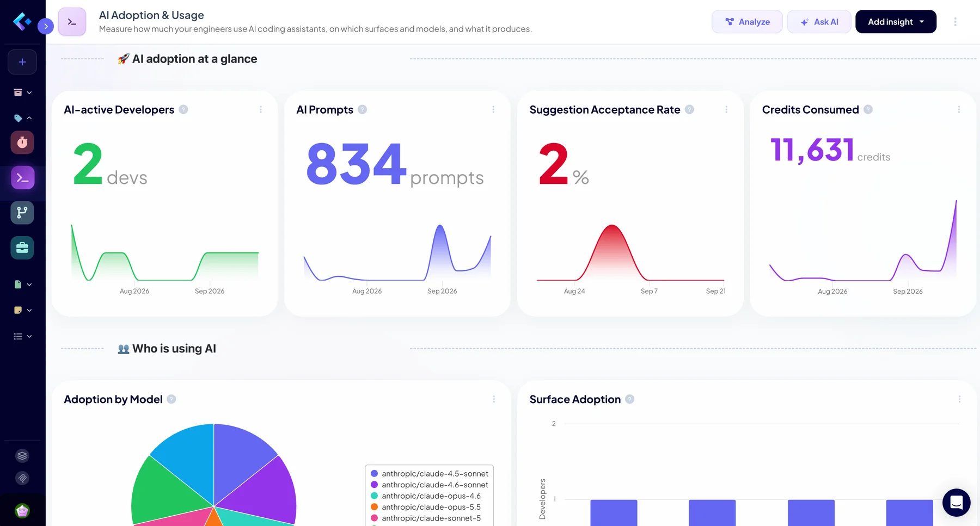The image size is (980, 526).
Task: Expand the sticky note menu in the sidebar
Action: 22,310
